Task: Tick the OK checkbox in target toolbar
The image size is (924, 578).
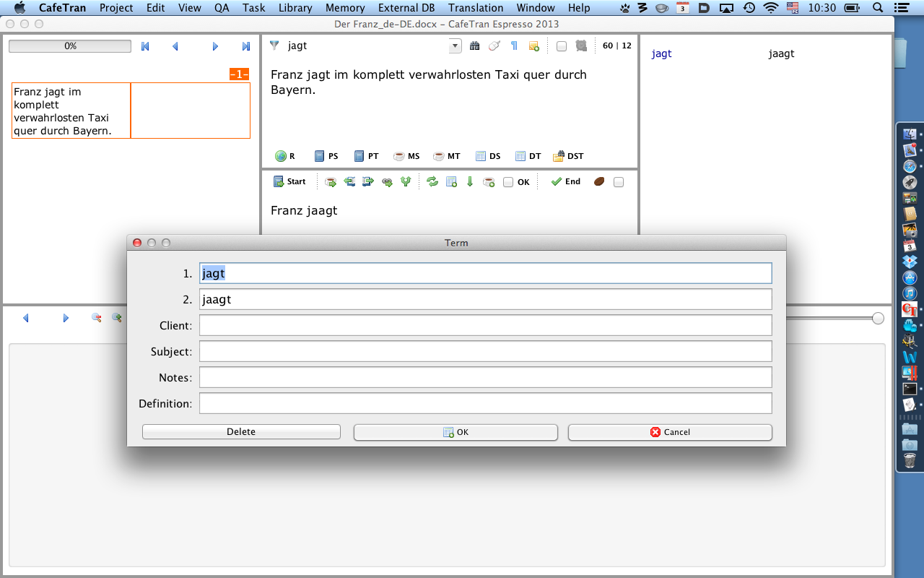Action: click(508, 183)
